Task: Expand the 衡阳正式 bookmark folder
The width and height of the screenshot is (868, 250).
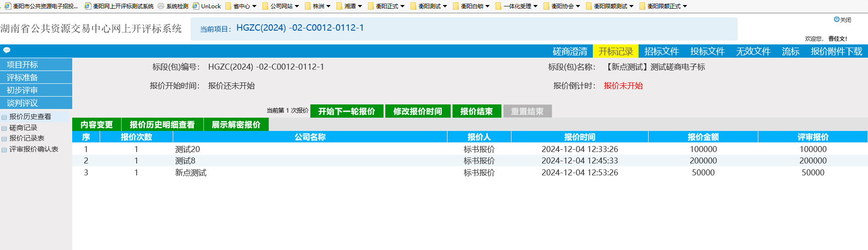Action: [x=386, y=6]
